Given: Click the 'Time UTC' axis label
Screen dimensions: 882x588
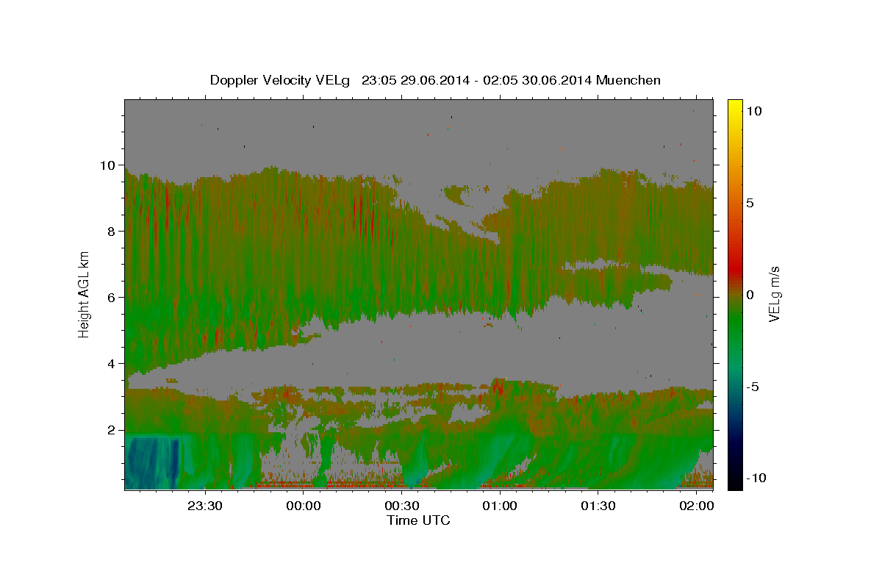Looking at the screenshot, I should (x=418, y=520).
